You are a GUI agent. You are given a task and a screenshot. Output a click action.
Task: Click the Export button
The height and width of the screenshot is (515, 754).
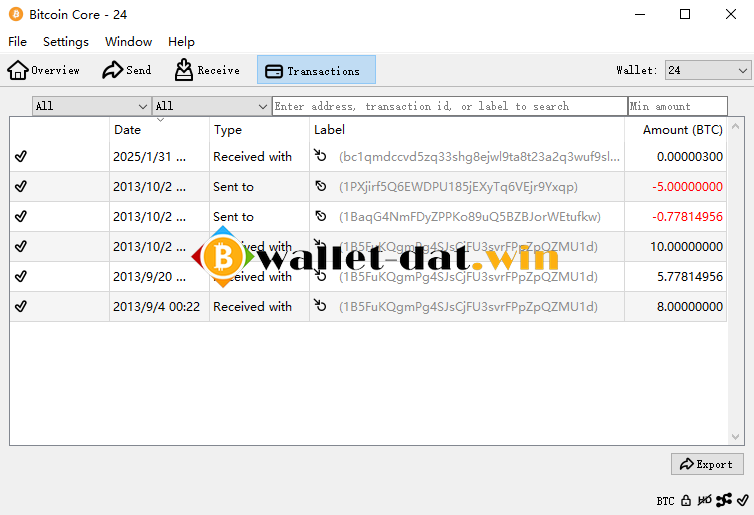(707, 464)
